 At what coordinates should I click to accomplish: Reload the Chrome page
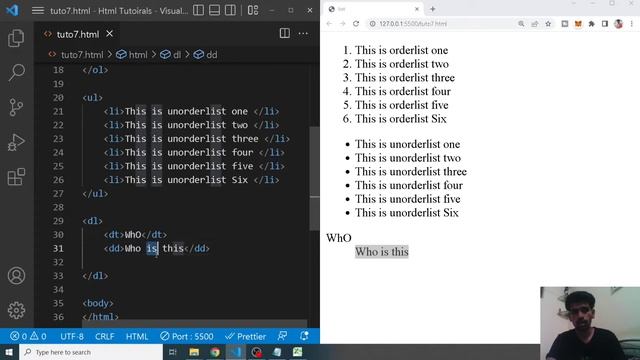(356, 24)
